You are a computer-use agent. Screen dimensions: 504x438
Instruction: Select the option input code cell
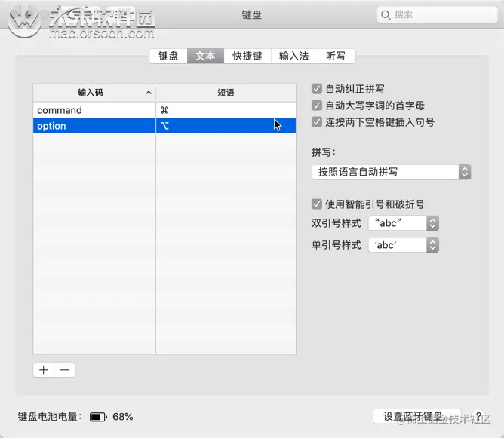pos(94,126)
